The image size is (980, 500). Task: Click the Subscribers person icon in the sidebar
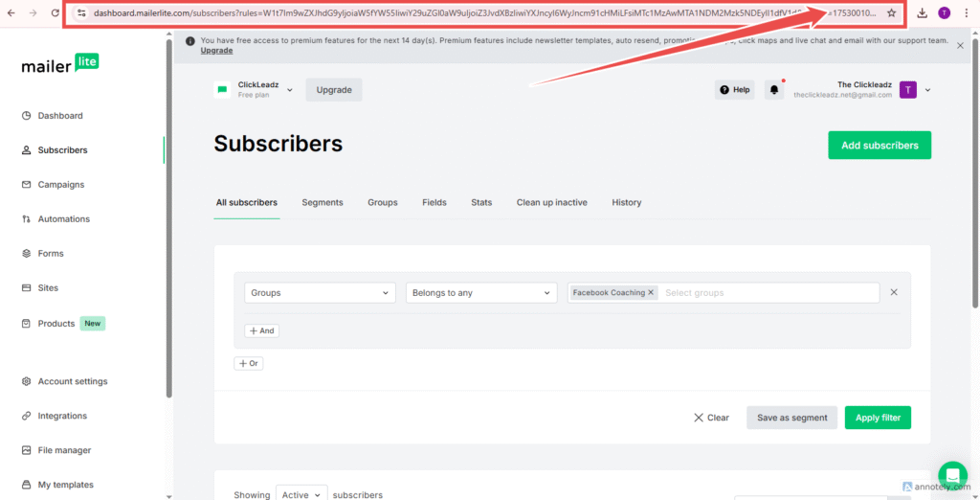coord(26,150)
